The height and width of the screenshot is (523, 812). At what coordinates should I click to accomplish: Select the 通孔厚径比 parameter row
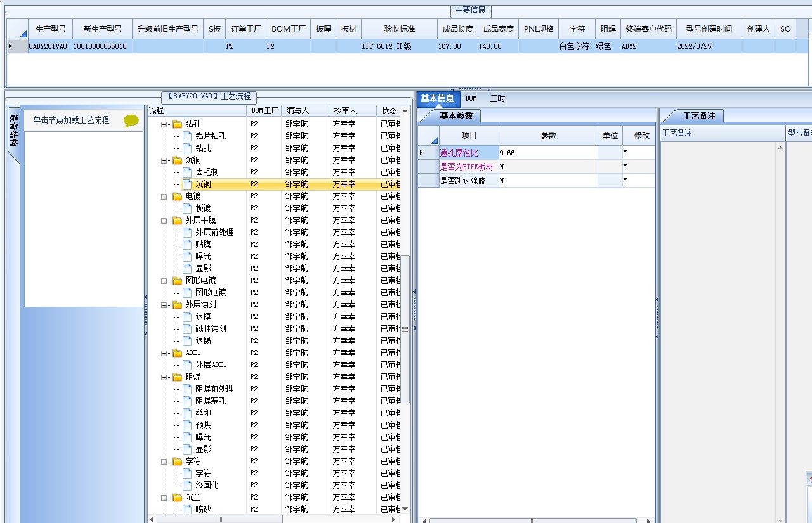click(x=536, y=153)
